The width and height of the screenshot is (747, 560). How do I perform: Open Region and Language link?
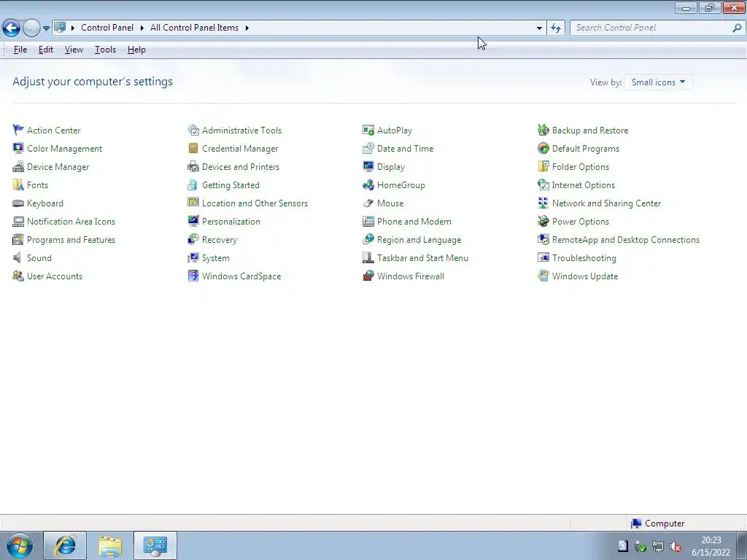419,240
